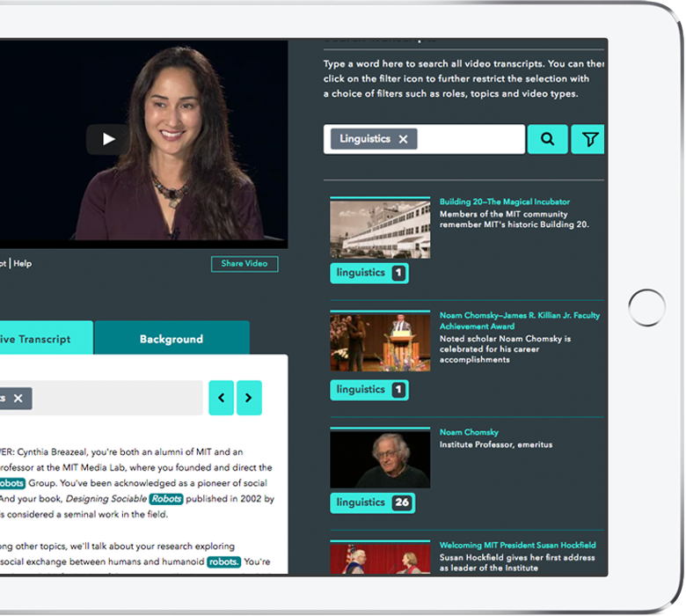Click linguistics 1 badge under Killian Award
Screen dimensions: 686x616
[x=369, y=390]
